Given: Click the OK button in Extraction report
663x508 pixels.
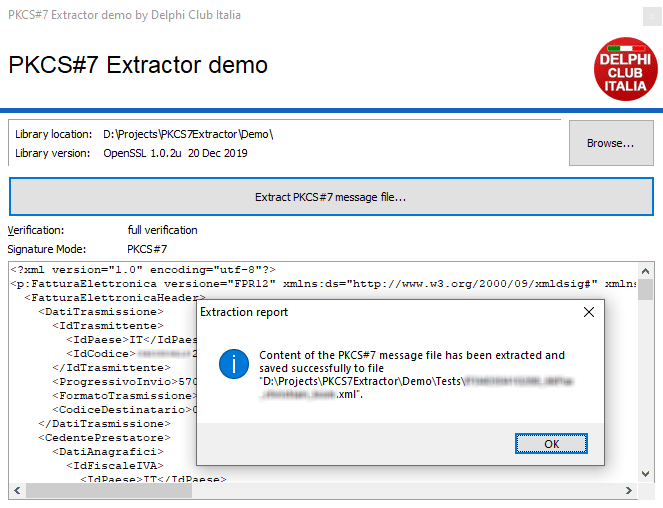Looking at the screenshot, I should 551,443.
